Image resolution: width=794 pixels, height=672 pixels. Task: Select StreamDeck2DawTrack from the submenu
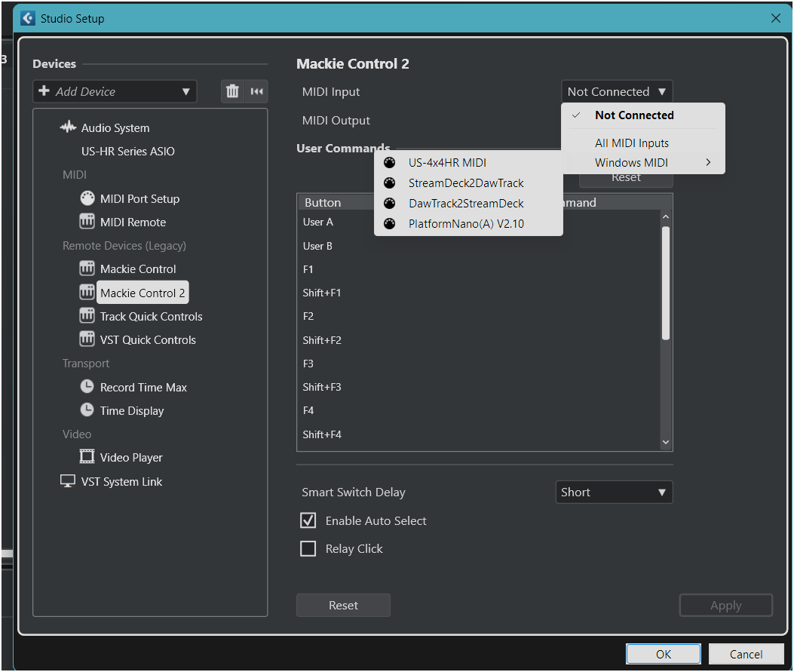(x=468, y=183)
